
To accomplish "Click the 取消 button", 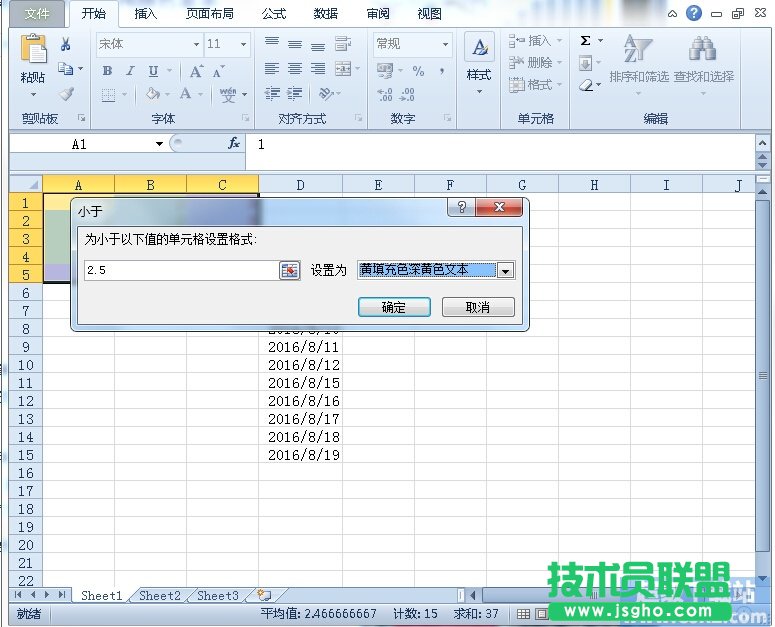I will pyautogui.click(x=478, y=307).
